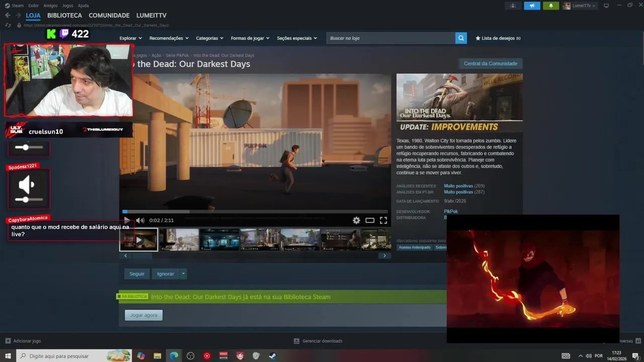Open Microsoft Edge from the taskbar
Viewport: 644px width, 362px height.
(174, 356)
